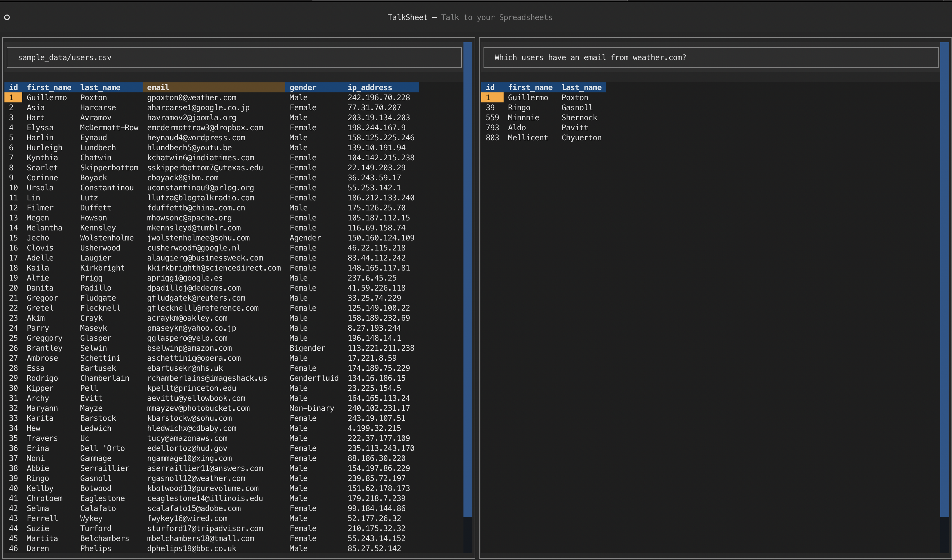Select gpoxton0@weather.com email cell

click(192, 97)
